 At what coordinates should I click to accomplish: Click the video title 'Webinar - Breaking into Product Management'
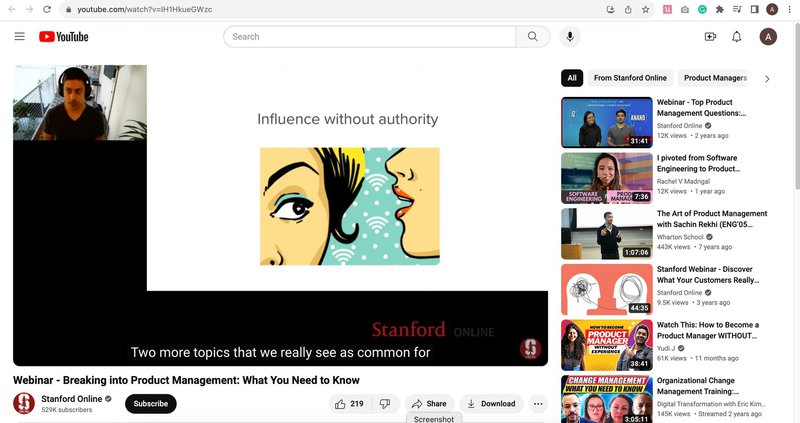(186, 380)
